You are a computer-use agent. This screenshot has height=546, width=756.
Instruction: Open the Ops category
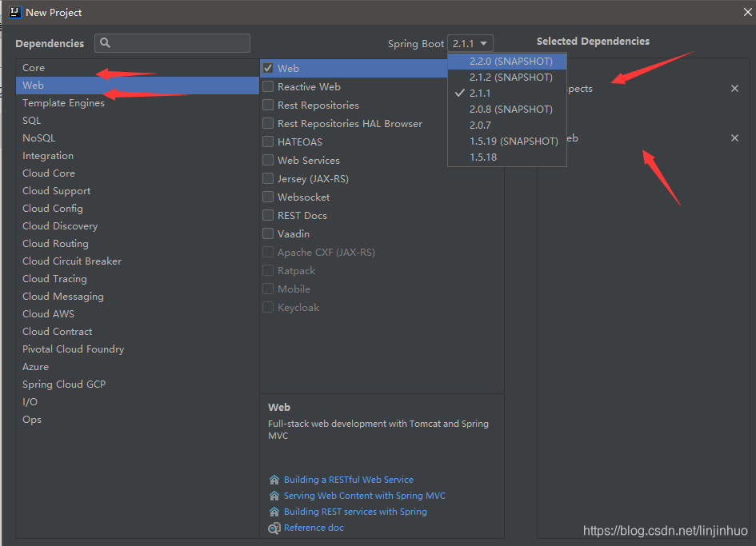[x=138, y=419]
